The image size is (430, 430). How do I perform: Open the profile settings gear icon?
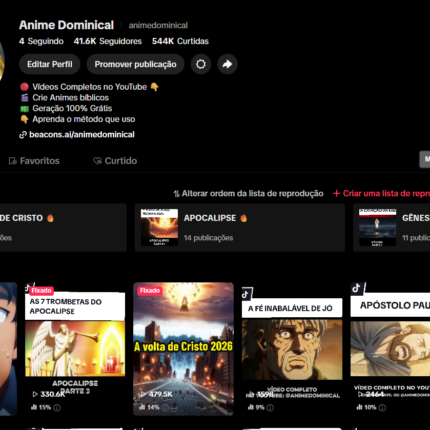click(201, 64)
